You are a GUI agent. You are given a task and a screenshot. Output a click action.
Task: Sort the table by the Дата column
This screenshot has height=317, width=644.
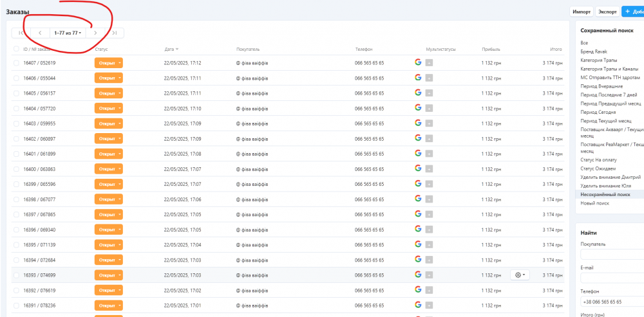pyautogui.click(x=171, y=49)
